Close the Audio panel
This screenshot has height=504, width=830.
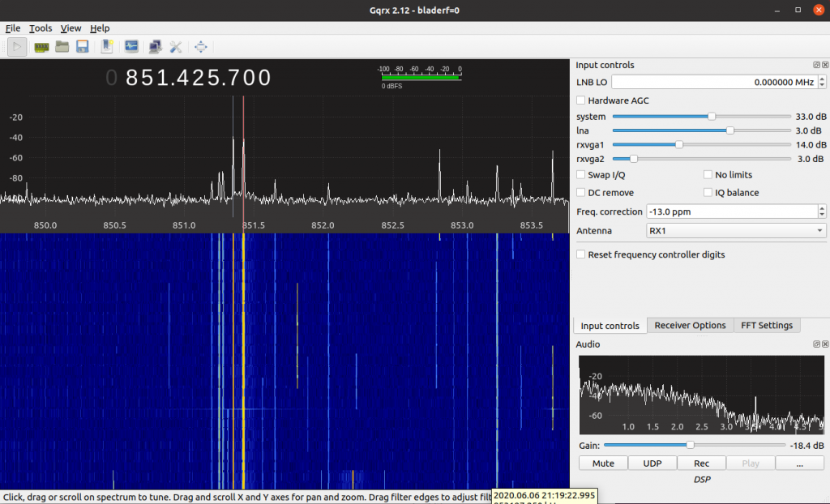click(824, 344)
